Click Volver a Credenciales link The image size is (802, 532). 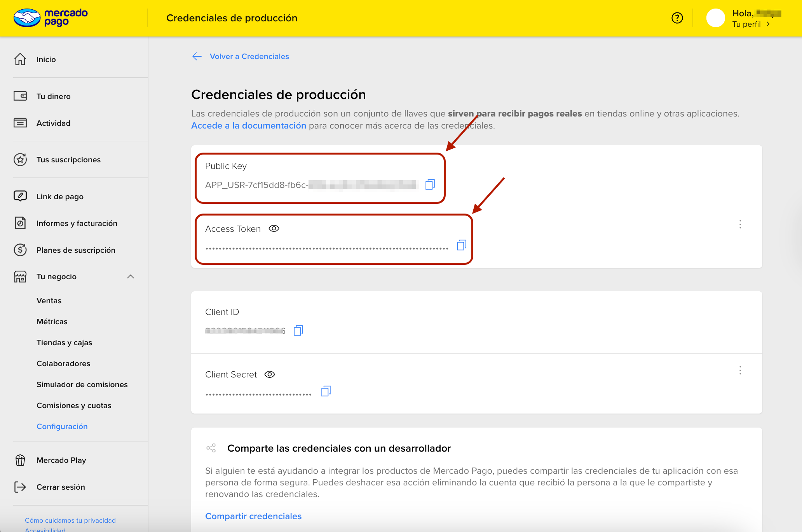tap(249, 56)
